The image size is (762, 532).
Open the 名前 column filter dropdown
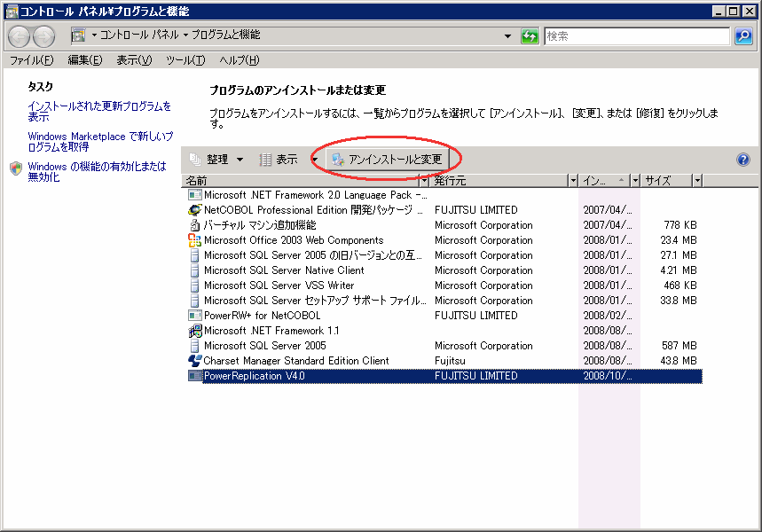pos(424,181)
